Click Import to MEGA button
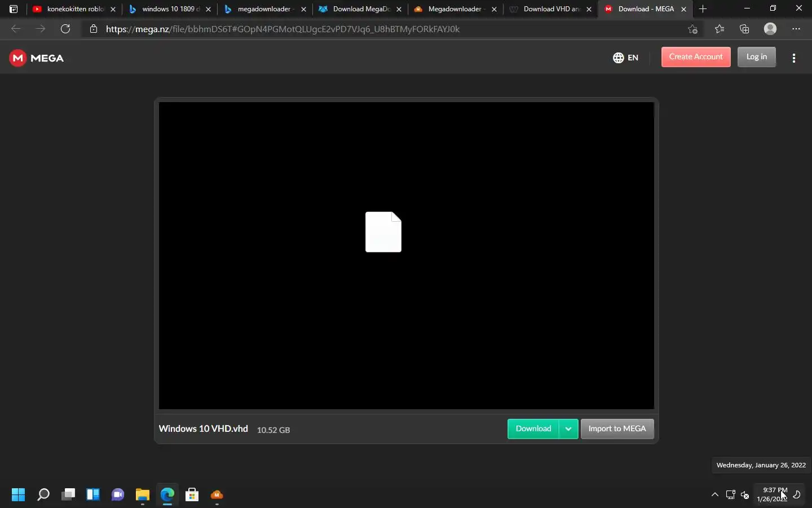This screenshot has height=508, width=812. point(617,429)
